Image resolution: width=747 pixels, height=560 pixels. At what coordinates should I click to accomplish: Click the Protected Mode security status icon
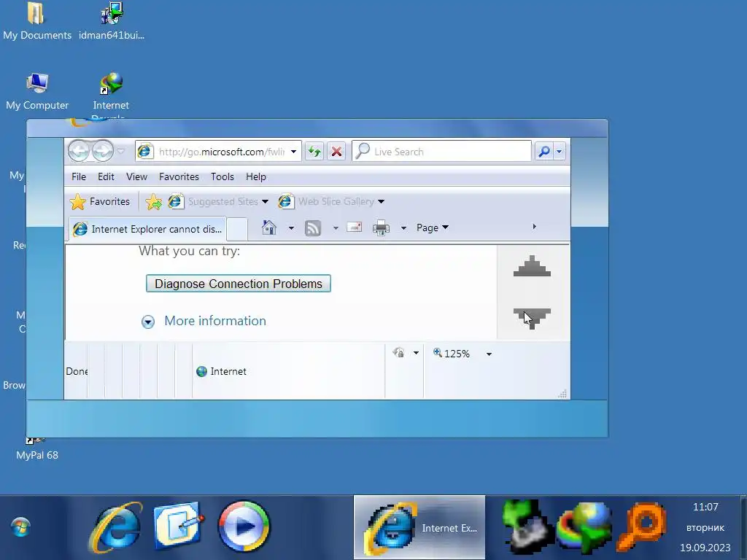coord(399,353)
